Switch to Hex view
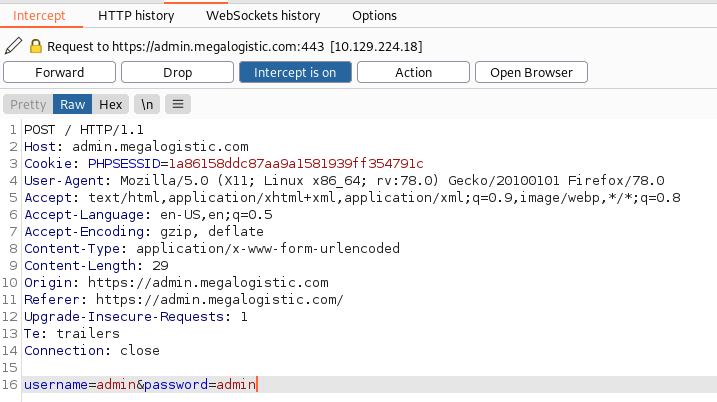 pyautogui.click(x=111, y=104)
